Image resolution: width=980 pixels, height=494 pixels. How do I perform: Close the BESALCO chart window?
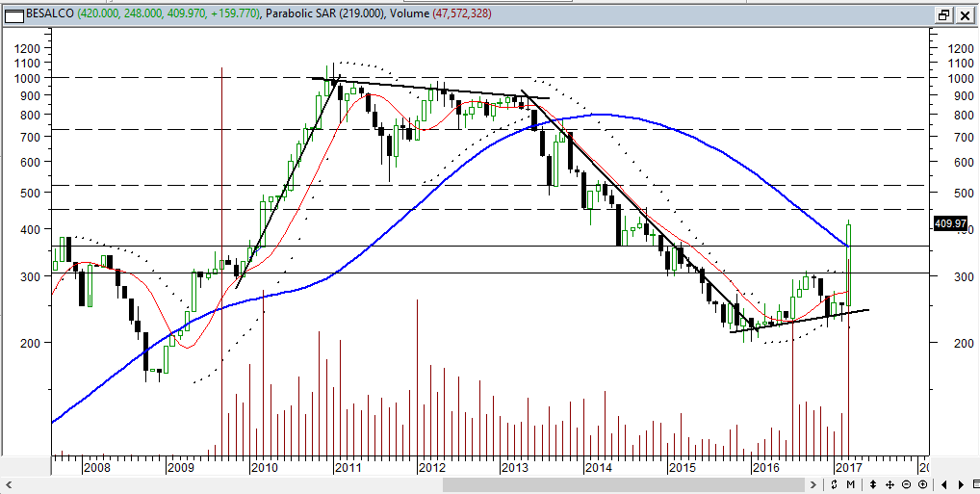click(x=964, y=15)
